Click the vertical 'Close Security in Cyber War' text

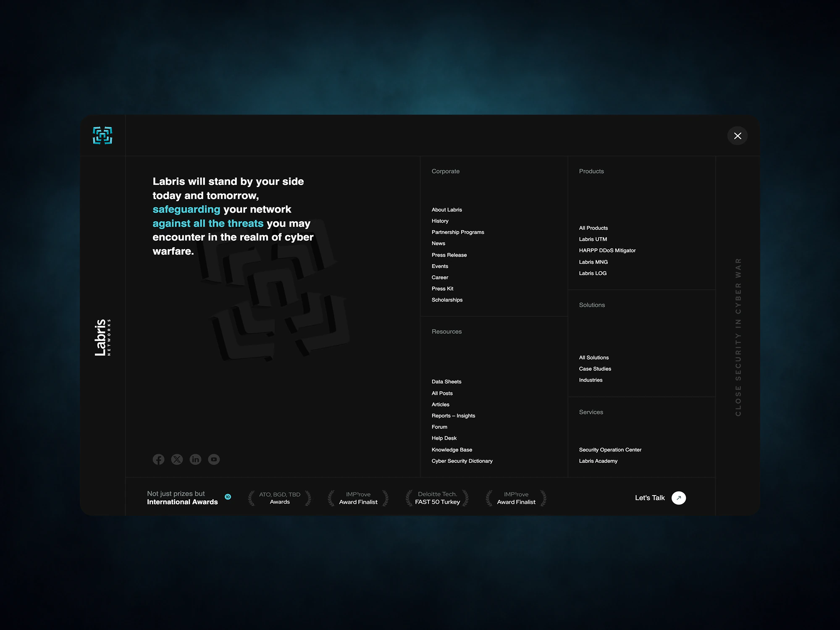pos(738,337)
